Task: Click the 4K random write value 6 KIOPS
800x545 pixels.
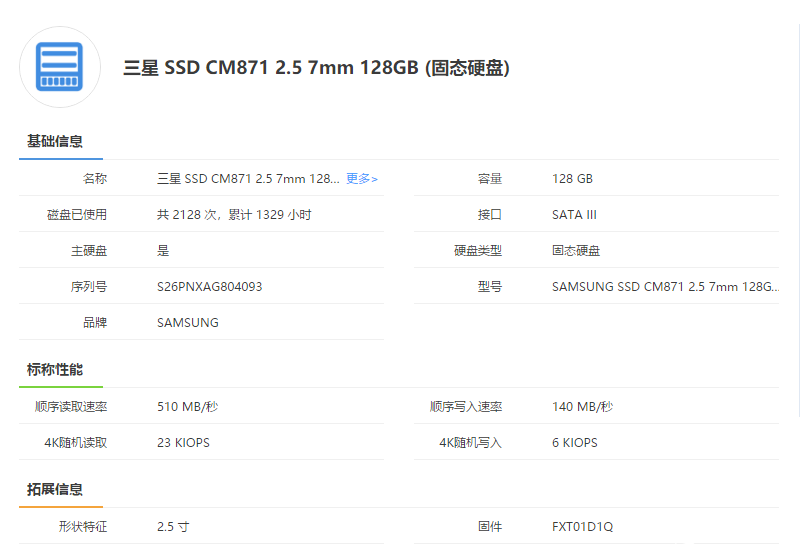Action: [x=574, y=442]
